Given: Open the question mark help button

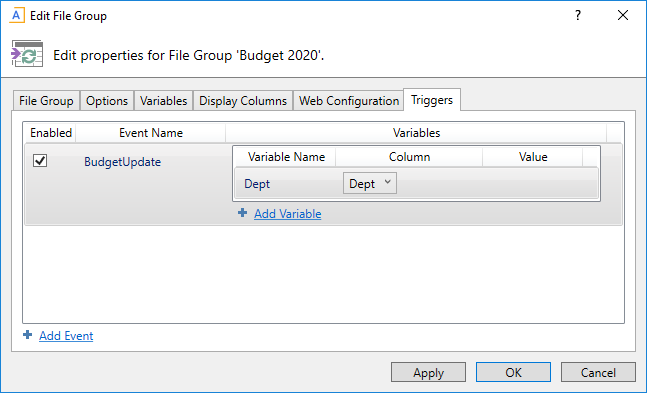Looking at the screenshot, I should [x=578, y=16].
